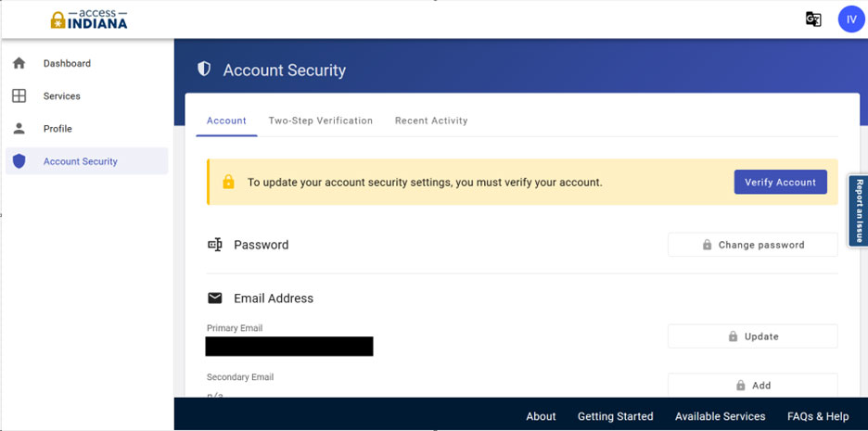This screenshot has width=868, height=431.
Task: Click Add for Secondary Email
Action: 752,385
